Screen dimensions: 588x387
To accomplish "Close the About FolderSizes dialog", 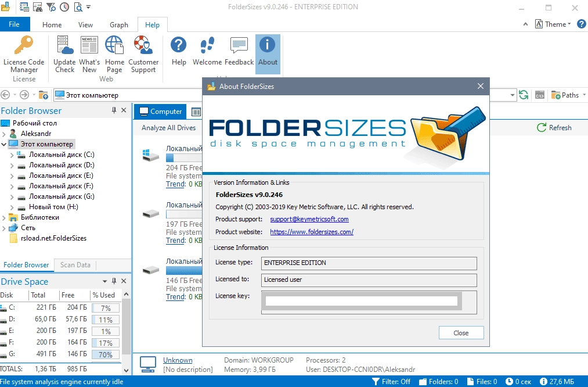I will point(481,86).
